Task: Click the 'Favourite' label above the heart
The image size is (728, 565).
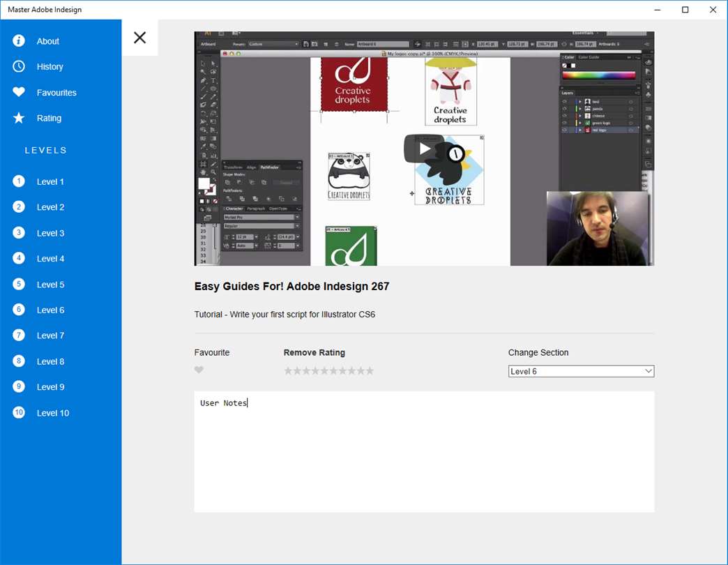Action: point(212,352)
